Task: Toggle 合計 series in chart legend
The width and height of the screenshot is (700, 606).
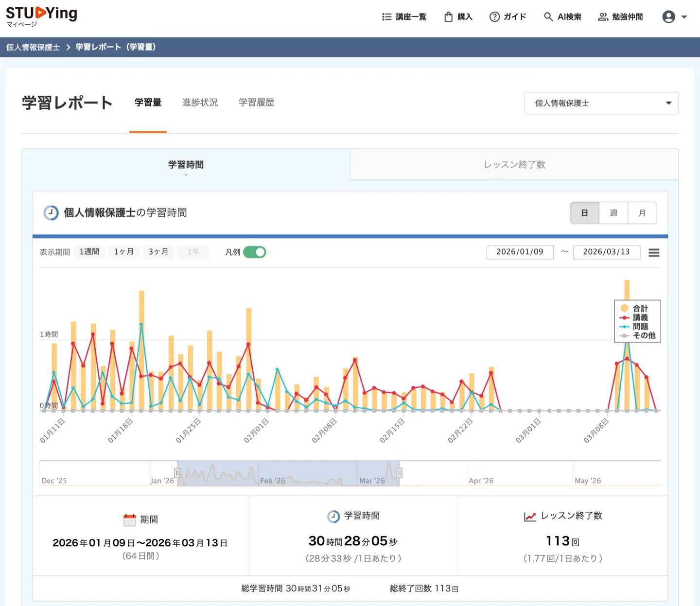Action: pyautogui.click(x=634, y=308)
